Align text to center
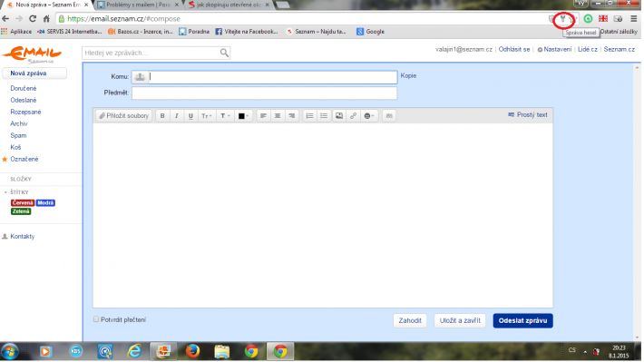Viewport: 644px width, 362px height. 278,116
